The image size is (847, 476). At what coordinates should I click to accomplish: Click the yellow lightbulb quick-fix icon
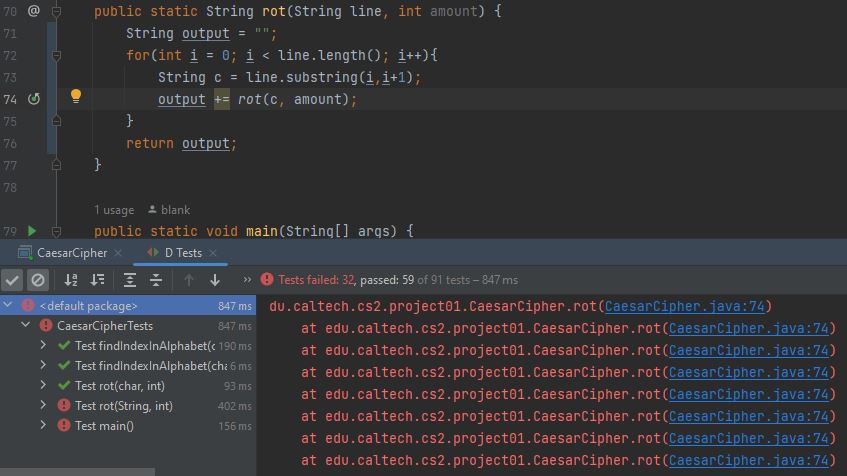click(75, 98)
